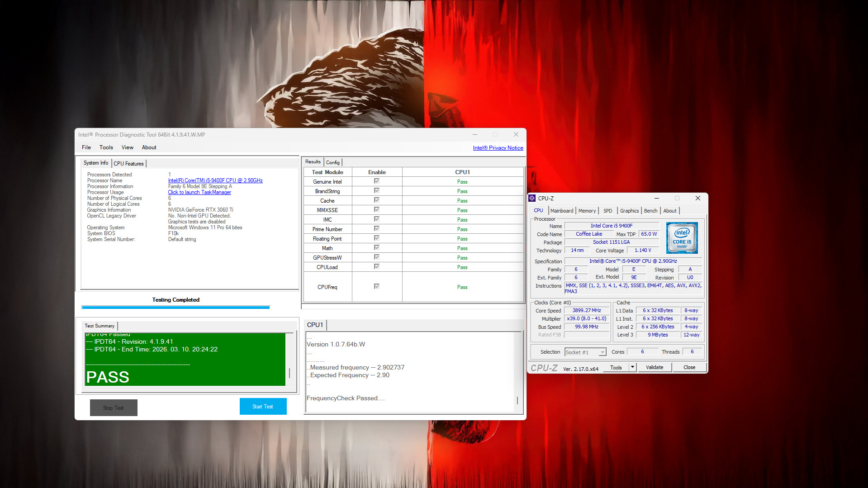This screenshot has height=488, width=868.
Task: Click the CPU-Z app icon in title bar
Action: pos(532,198)
